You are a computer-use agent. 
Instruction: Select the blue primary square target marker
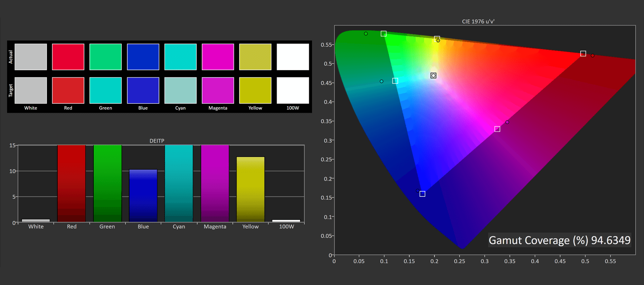(422, 194)
